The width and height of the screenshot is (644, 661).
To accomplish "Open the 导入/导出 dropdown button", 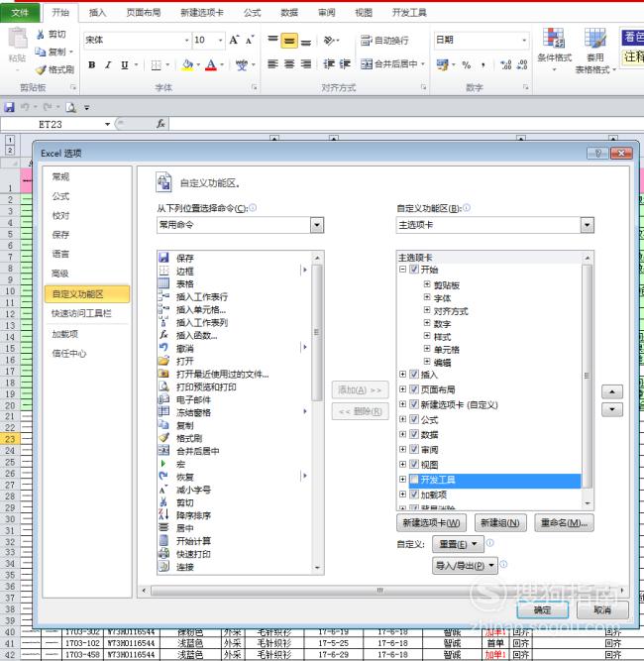I will coord(465,566).
